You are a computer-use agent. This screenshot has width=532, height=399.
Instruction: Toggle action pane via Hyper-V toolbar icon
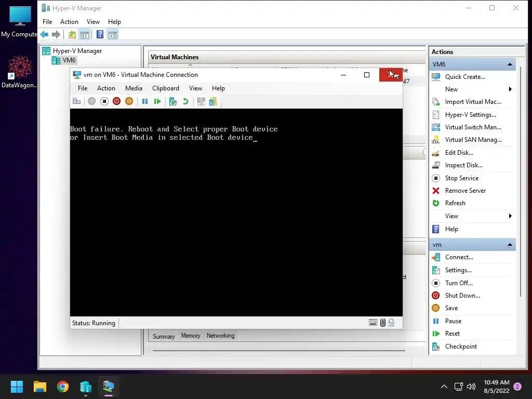pyautogui.click(x=113, y=34)
